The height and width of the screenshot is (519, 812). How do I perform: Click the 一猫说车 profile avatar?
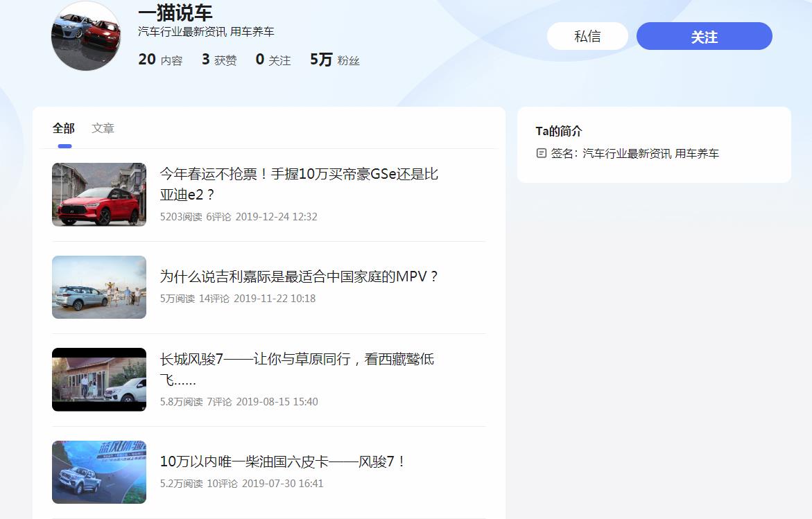(x=86, y=36)
